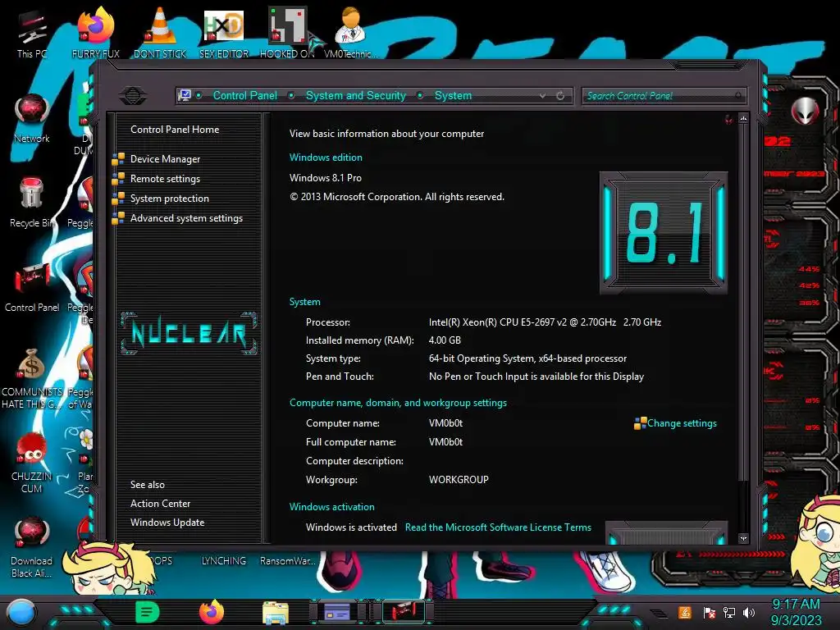Image resolution: width=840 pixels, height=630 pixels.
Task: Open Advanced system settings
Action: 186,218
